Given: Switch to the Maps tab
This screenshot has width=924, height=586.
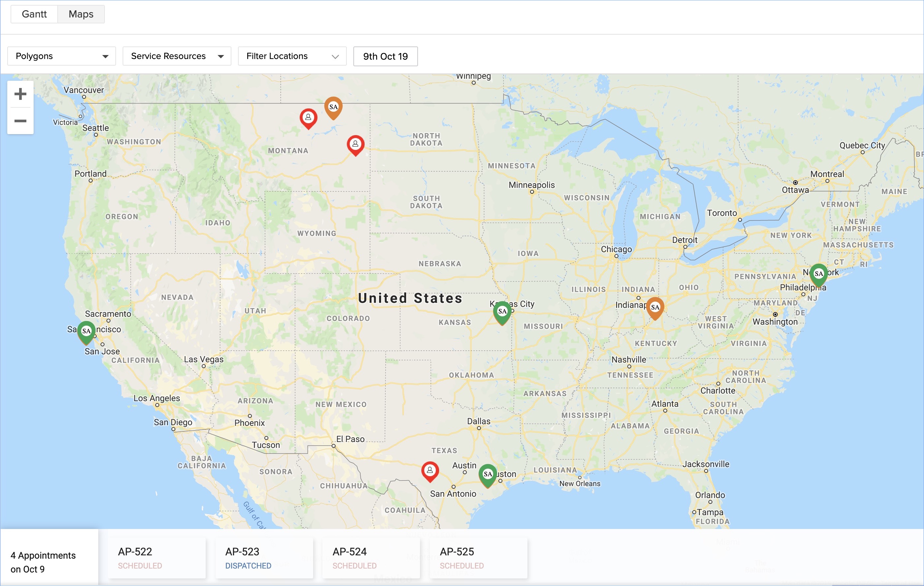Looking at the screenshot, I should [81, 14].
